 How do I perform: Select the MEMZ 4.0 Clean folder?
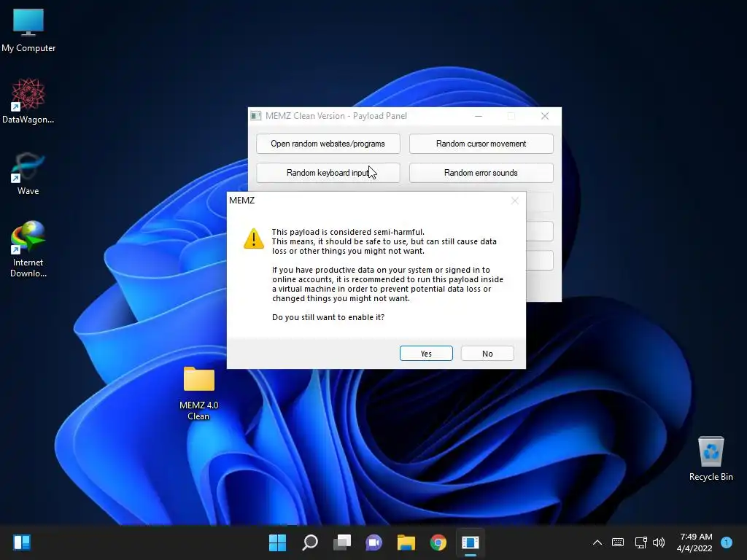pos(198,393)
